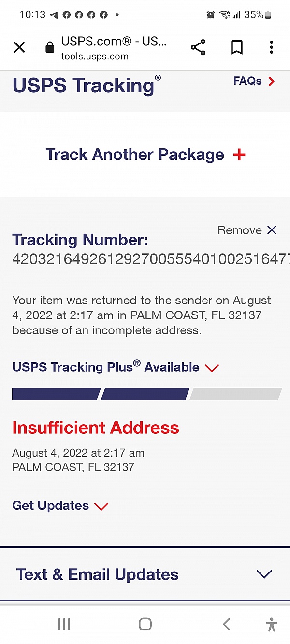Close the browser tab with X
This screenshot has width=290, height=644.
(x=19, y=47)
